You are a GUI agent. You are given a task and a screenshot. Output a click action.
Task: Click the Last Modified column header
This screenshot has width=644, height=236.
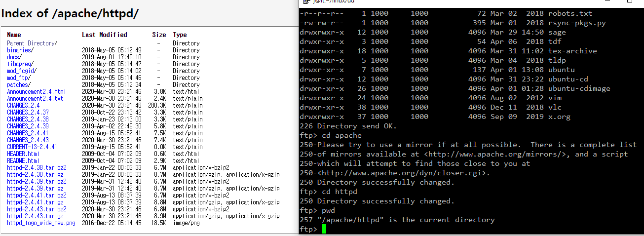104,35
